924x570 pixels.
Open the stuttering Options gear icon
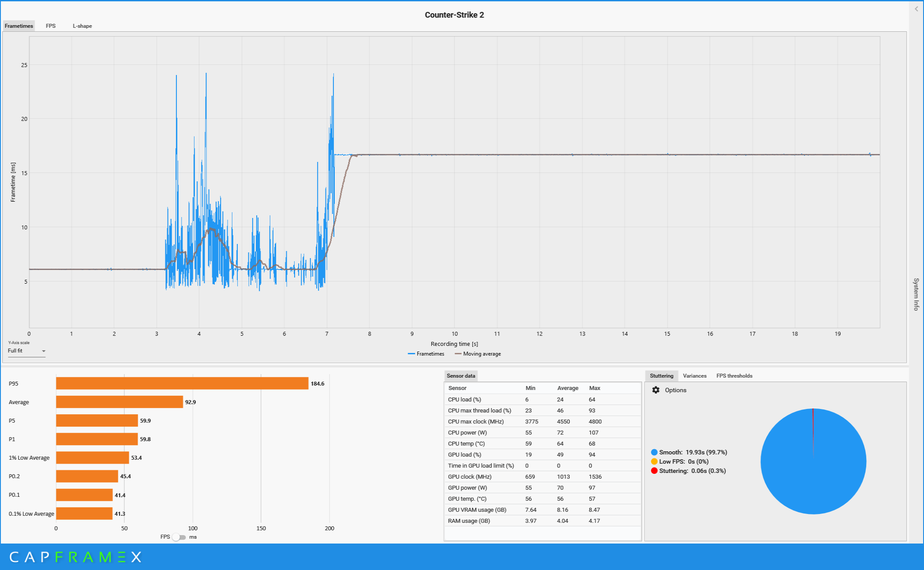[656, 390]
